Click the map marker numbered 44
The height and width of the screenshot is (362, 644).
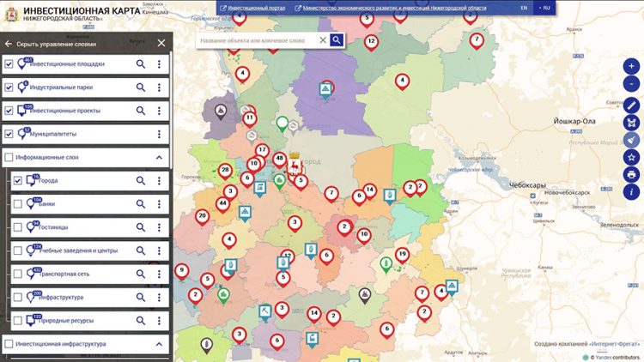222,204
